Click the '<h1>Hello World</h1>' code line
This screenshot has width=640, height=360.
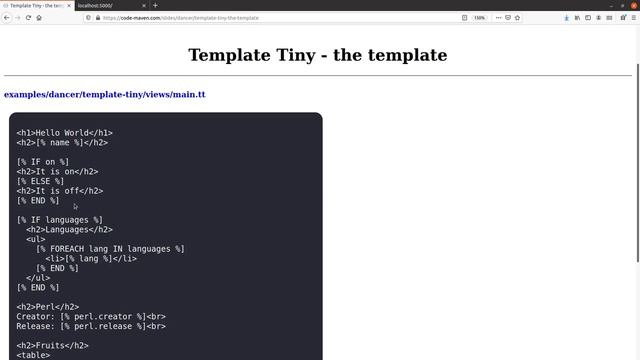click(x=64, y=133)
